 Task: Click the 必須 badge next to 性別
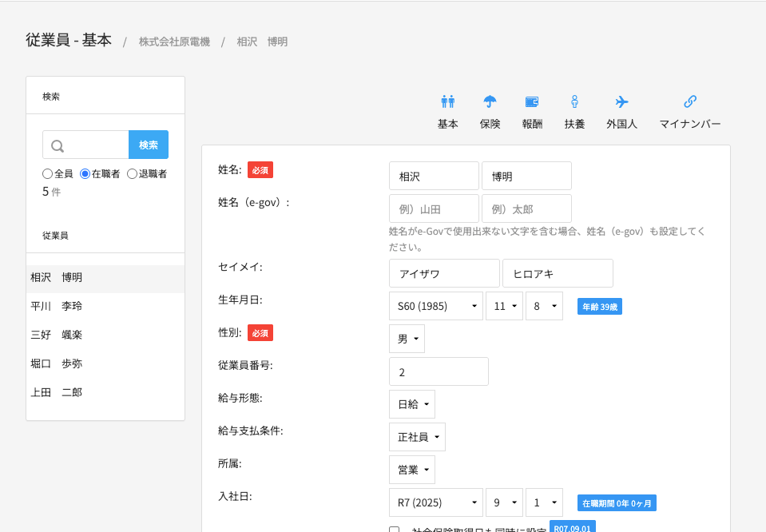260,333
